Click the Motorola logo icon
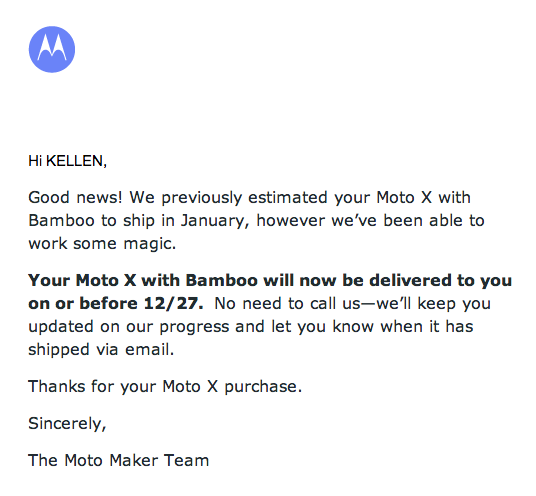The width and height of the screenshot is (536, 496). (52, 49)
